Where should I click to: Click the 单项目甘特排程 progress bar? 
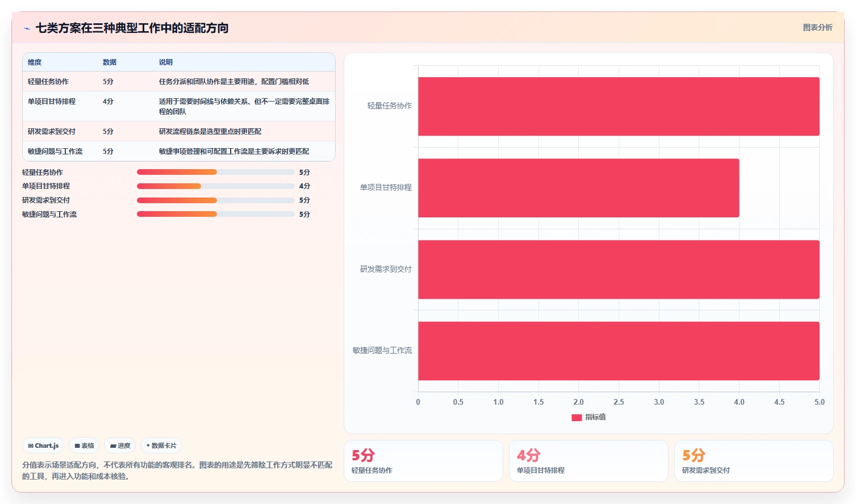click(x=216, y=186)
